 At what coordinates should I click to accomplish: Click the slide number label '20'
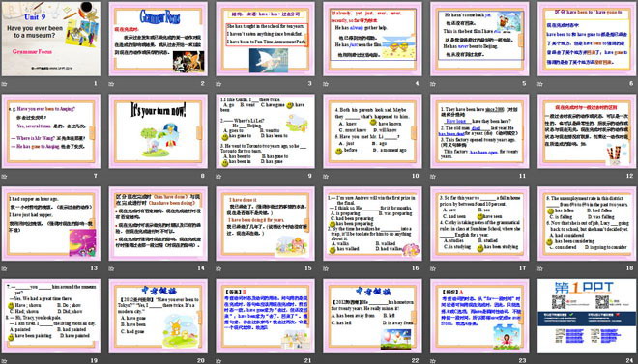point(201,360)
